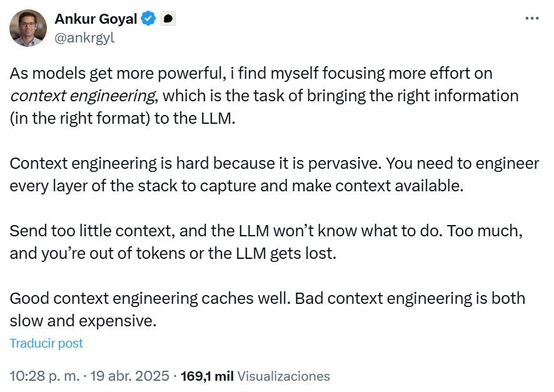Viewport: 554px width, 392px height.
Task: Click the 10:28 p. m. timestamp
Action: [44, 376]
